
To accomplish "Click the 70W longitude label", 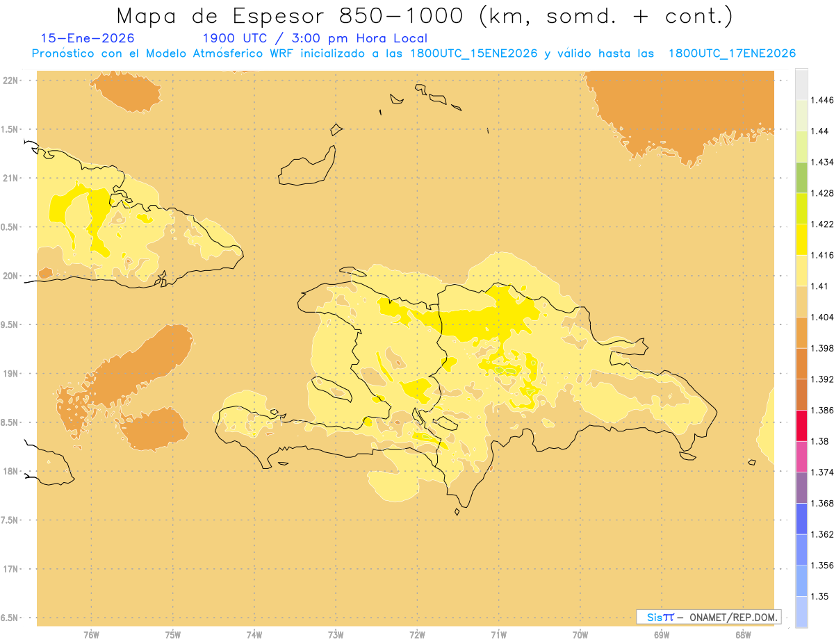I will 580,635.
